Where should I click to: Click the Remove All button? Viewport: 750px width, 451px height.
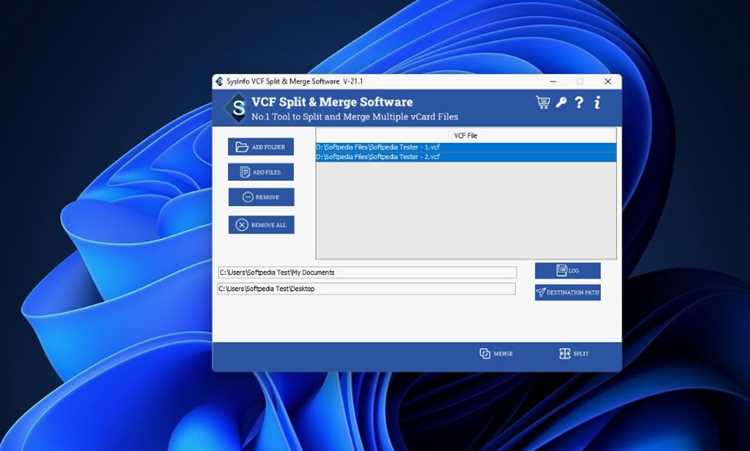(261, 225)
